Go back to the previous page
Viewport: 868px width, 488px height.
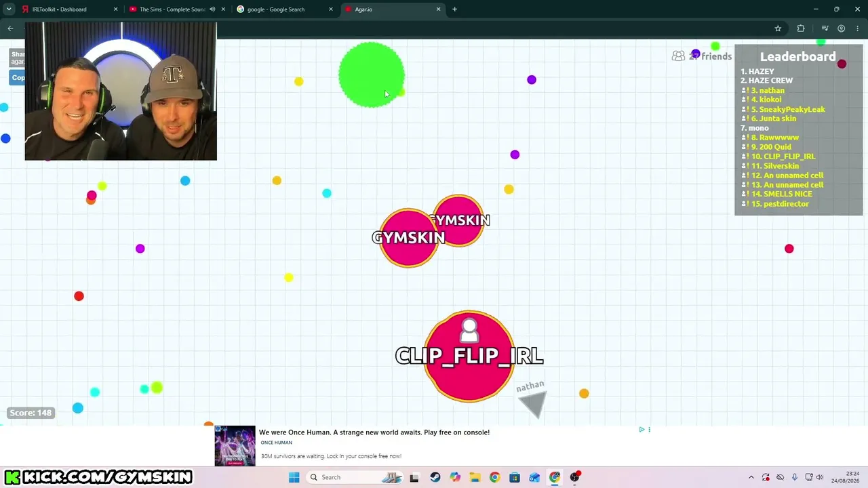click(x=10, y=28)
